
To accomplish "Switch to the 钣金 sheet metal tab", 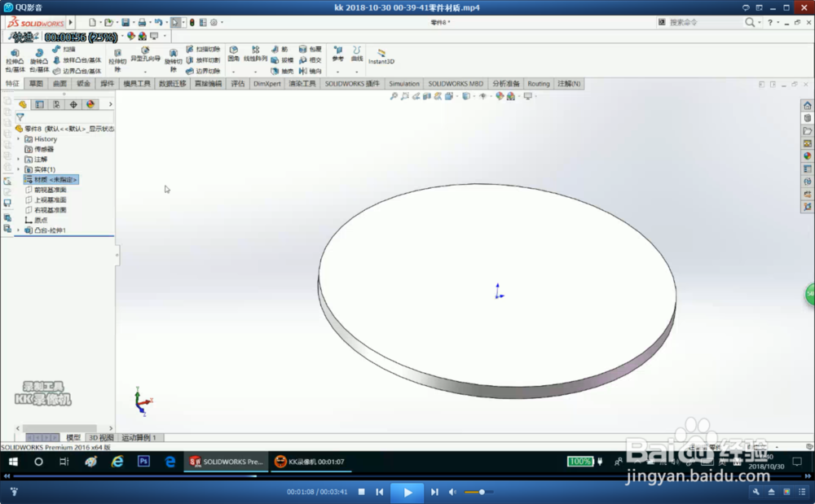I will (83, 84).
